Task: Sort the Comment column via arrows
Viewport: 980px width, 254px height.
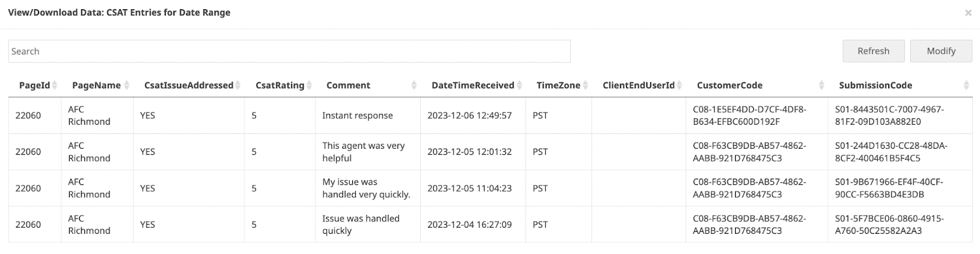Action: pyautogui.click(x=414, y=86)
